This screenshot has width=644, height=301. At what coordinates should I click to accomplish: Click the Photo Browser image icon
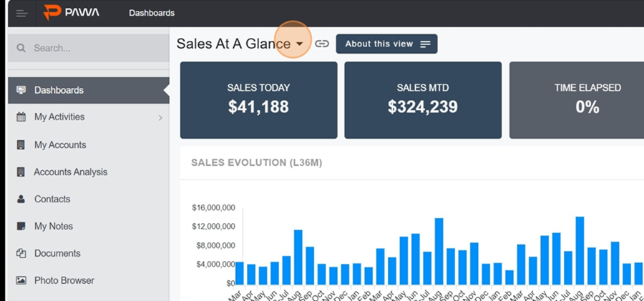pos(21,281)
